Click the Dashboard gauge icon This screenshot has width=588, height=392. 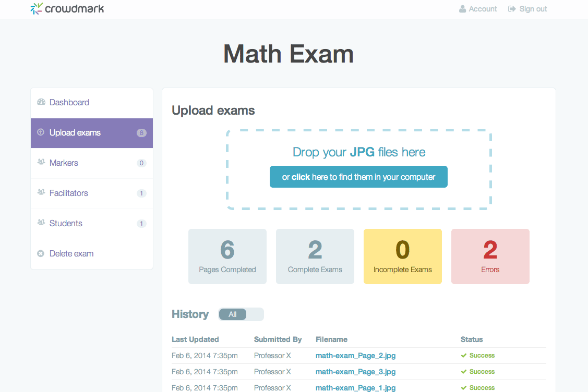[x=41, y=102]
